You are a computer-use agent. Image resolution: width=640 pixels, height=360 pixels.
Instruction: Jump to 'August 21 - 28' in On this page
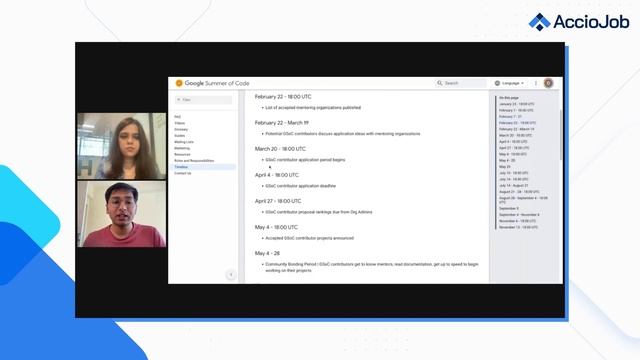pyautogui.click(x=519, y=191)
